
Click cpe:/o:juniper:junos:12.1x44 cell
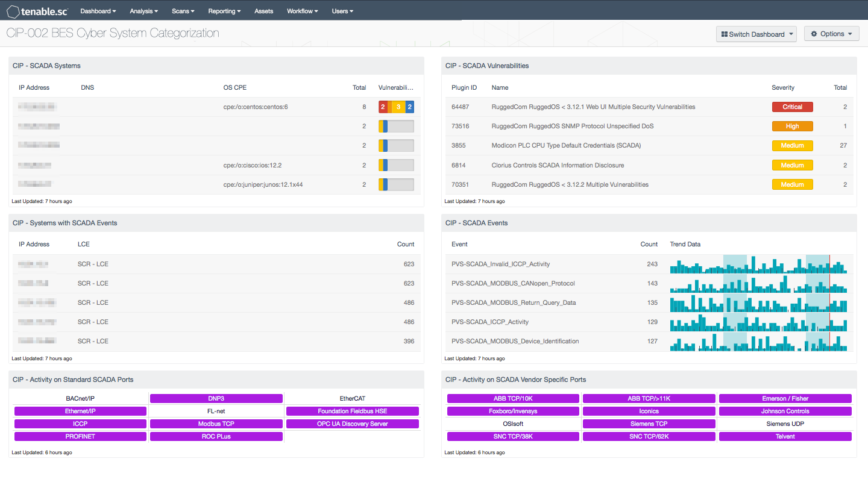pos(263,184)
